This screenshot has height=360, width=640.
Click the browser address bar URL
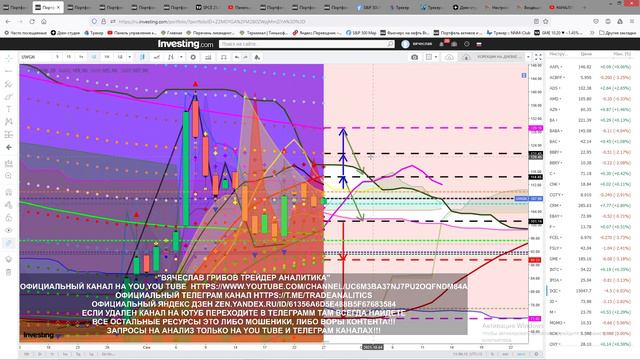click(x=212, y=22)
